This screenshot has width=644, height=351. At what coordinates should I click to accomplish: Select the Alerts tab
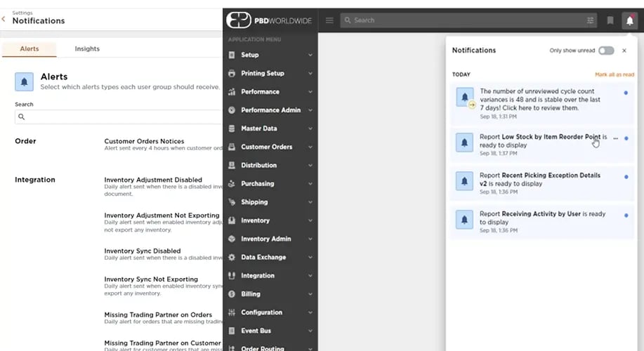(29, 49)
